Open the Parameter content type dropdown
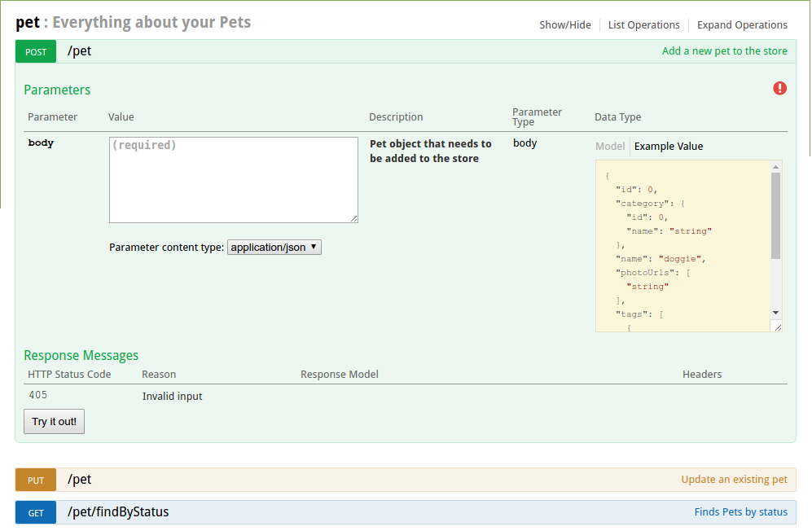812x531 pixels. coord(274,247)
